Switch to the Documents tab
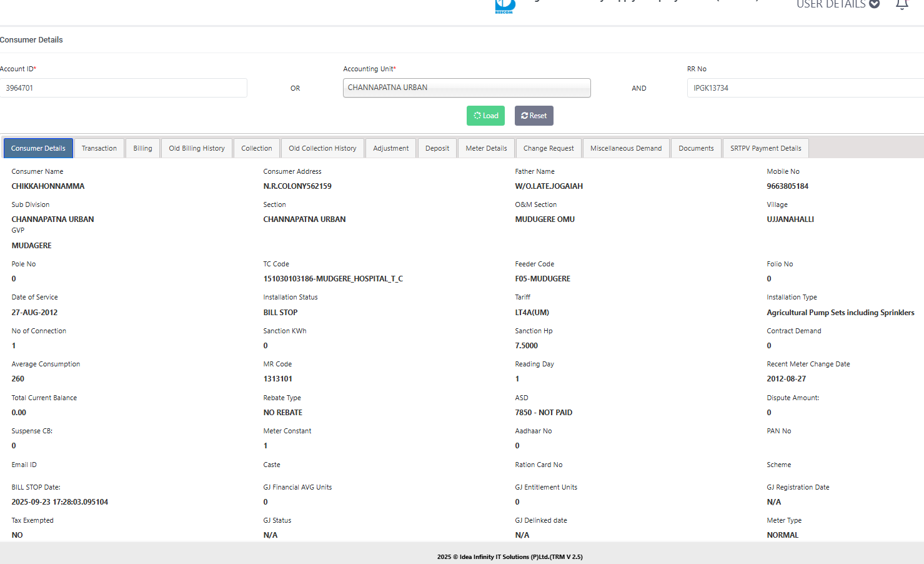This screenshot has width=924, height=564. pyautogui.click(x=696, y=148)
